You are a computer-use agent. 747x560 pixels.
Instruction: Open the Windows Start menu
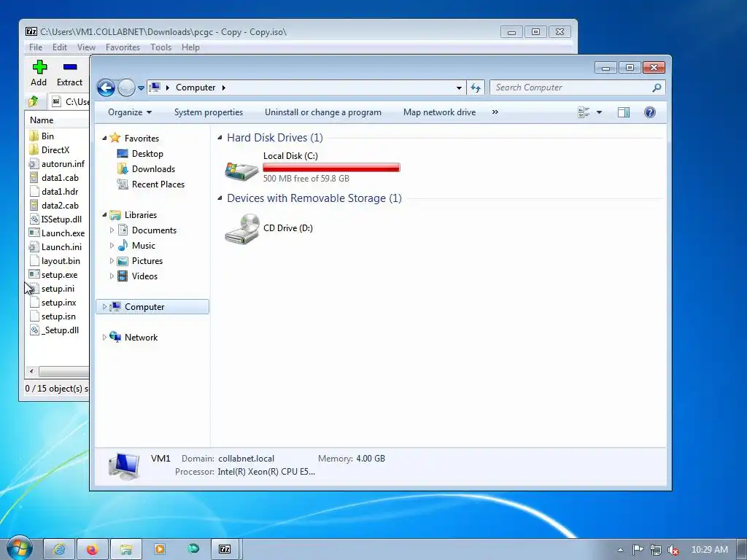(19, 548)
